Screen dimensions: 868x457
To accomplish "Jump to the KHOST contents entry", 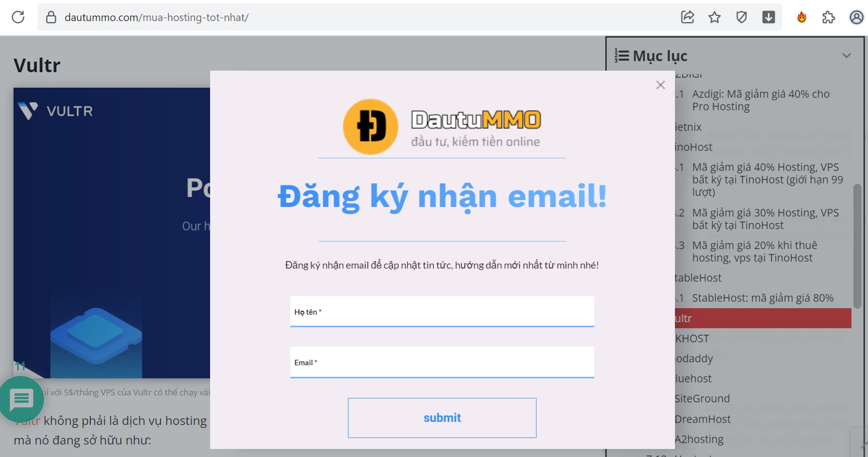I will click(x=692, y=338).
